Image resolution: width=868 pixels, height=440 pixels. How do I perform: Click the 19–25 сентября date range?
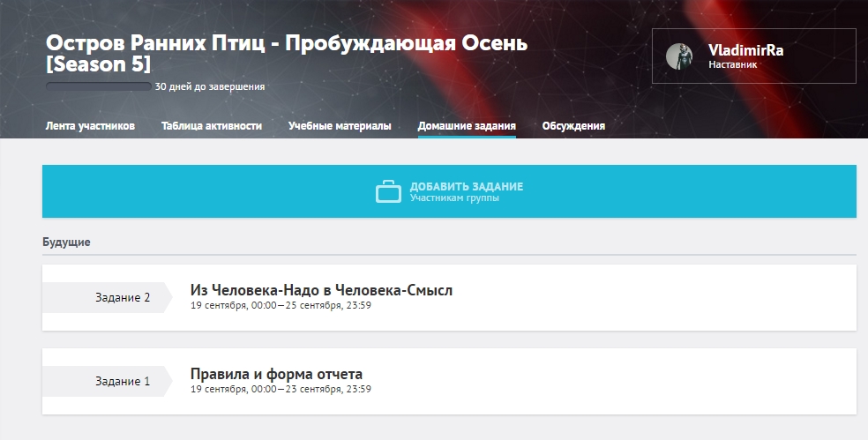[281, 306]
